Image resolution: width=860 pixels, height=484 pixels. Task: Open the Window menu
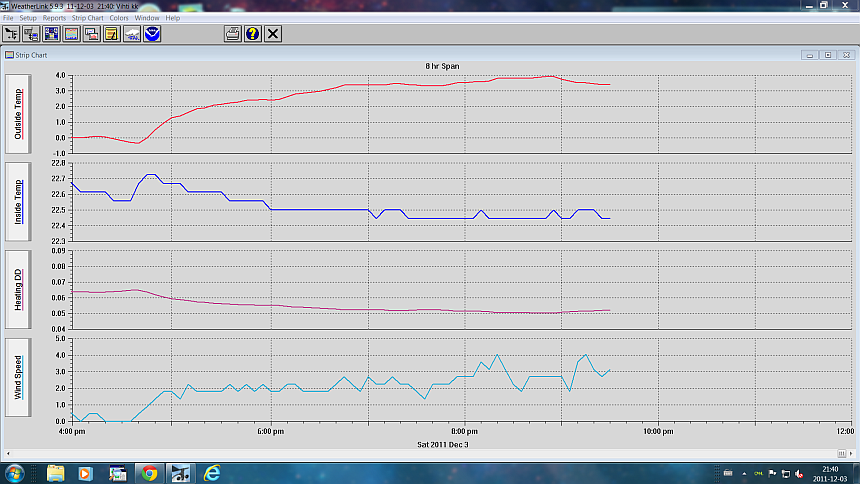(x=147, y=18)
